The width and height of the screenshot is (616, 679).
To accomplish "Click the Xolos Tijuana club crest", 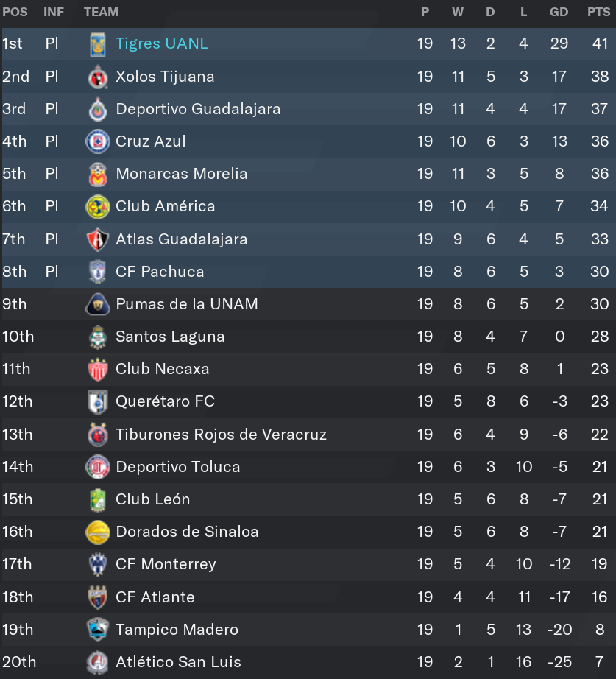I will pyautogui.click(x=97, y=77).
